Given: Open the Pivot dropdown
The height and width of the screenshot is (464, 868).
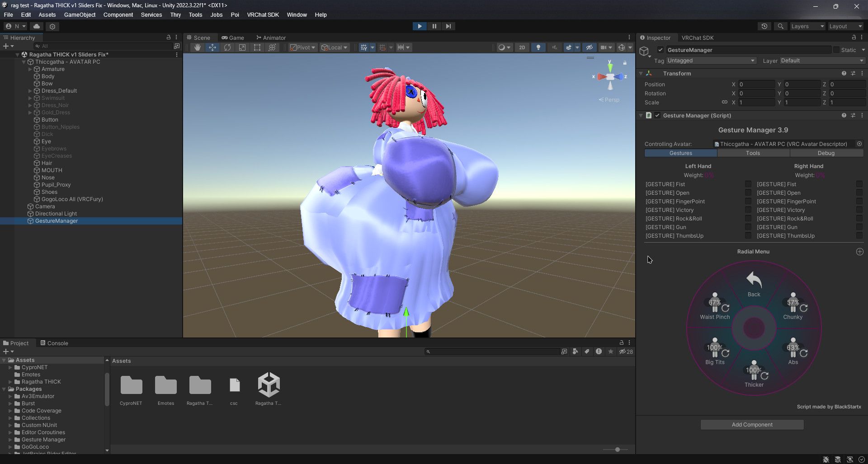Looking at the screenshot, I should click(x=303, y=47).
